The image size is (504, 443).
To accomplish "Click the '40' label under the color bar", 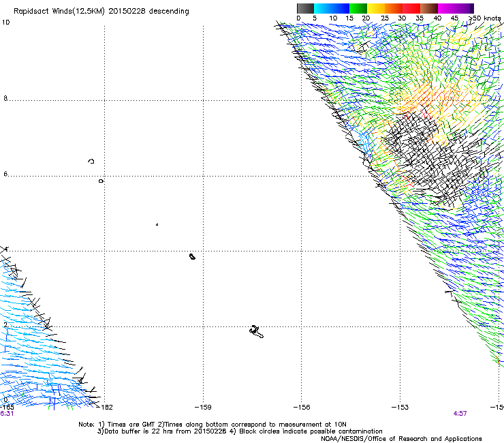I will click(x=437, y=18).
